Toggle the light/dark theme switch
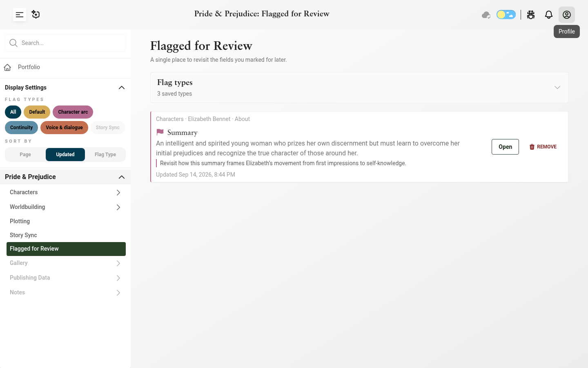This screenshot has width=588, height=368. [x=506, y=15]
